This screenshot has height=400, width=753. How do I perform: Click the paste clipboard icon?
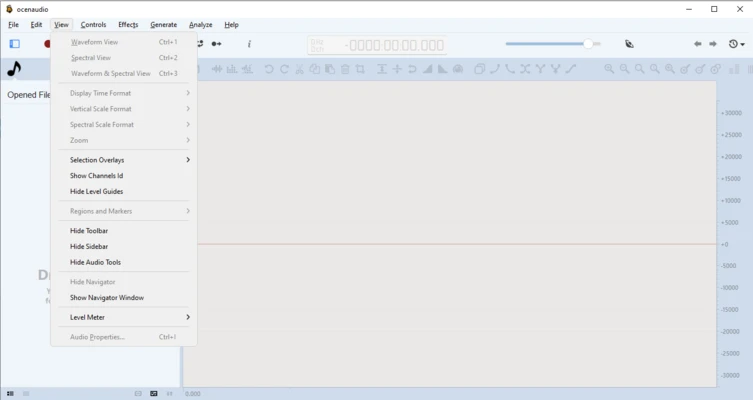coord(330,69)
